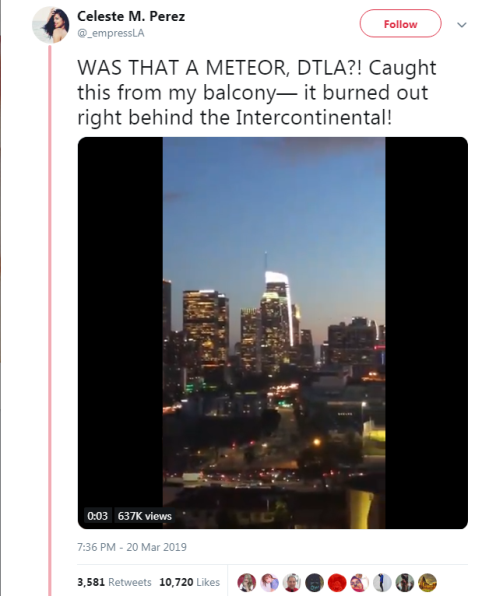496x596 pixels.
Task: View the 3,581 Retweets list
Action: point(114,582)
